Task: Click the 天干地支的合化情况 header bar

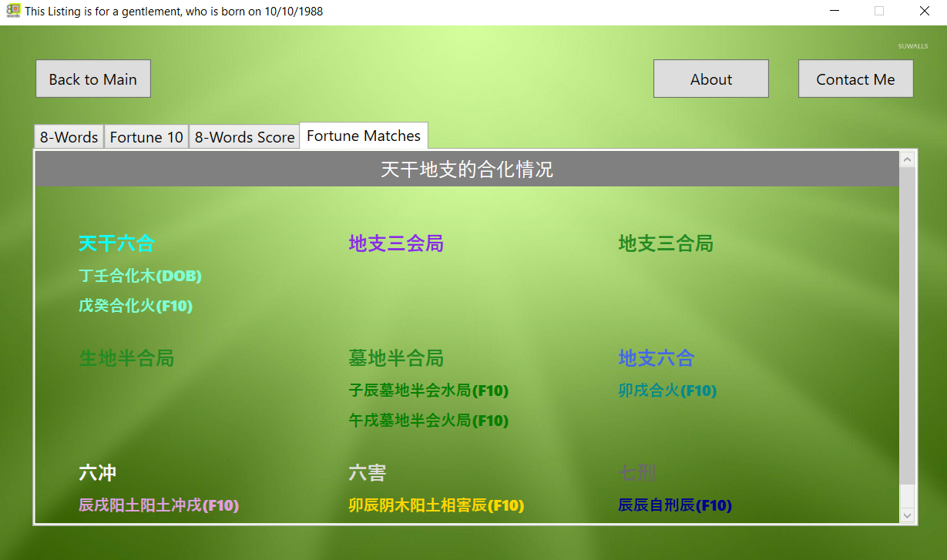Action: pyautogui.click(x=466, y=169)
